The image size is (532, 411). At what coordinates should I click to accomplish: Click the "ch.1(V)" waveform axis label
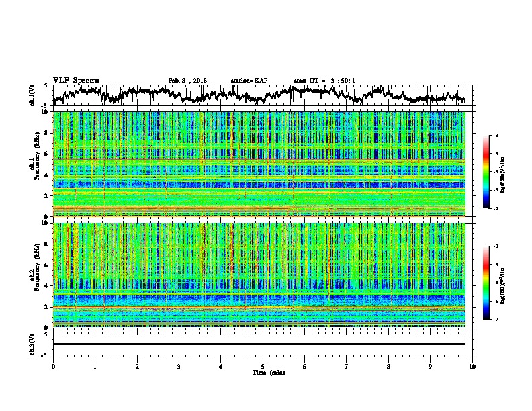(32, 95)
